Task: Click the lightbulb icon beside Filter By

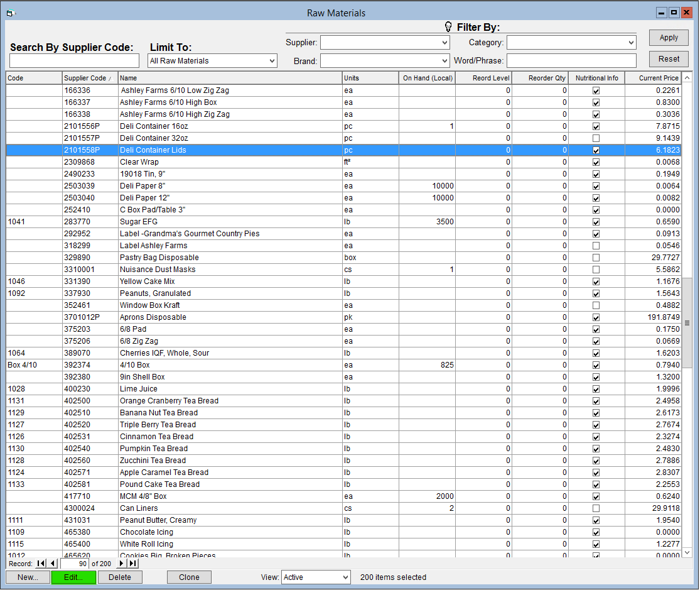Action: (448, 27)
